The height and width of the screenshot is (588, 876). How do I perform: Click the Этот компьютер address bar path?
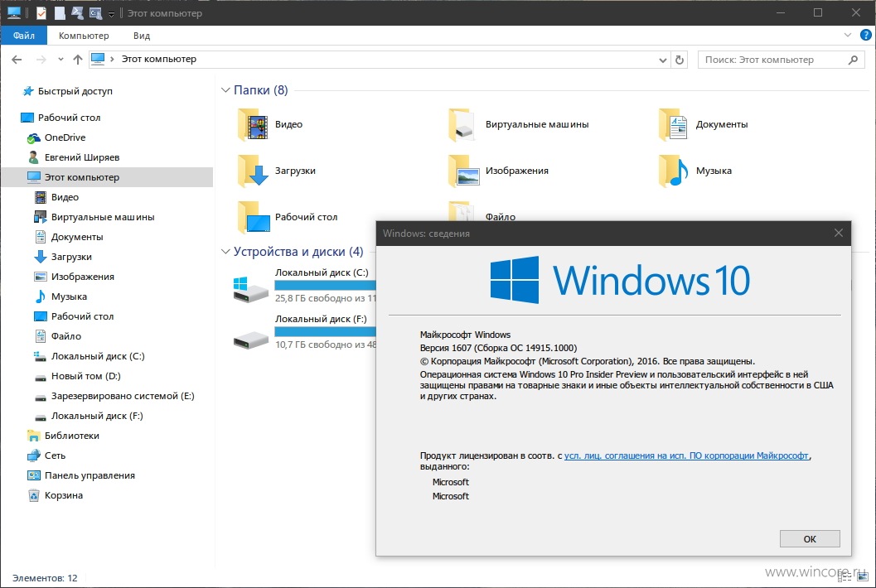click(159, 59)
